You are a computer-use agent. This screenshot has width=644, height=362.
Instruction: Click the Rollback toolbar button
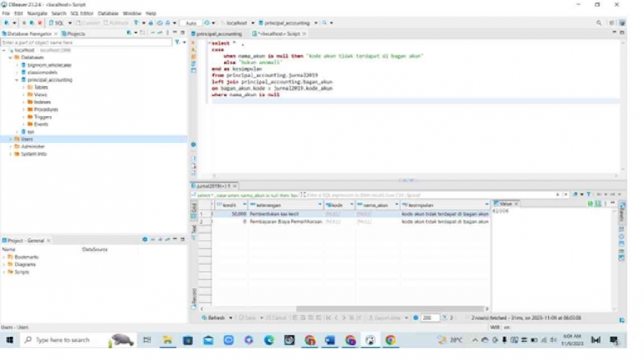pyautogui.click(x=116, y=23)
